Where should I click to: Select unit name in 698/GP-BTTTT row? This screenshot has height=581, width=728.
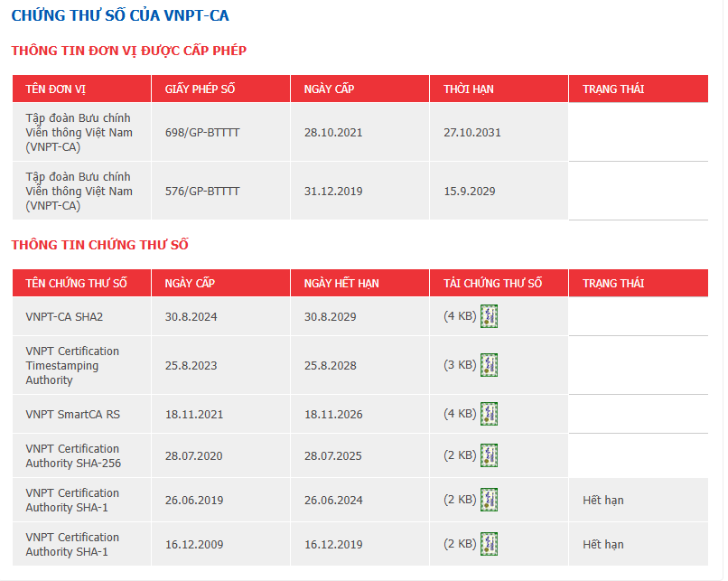point(79,132)
